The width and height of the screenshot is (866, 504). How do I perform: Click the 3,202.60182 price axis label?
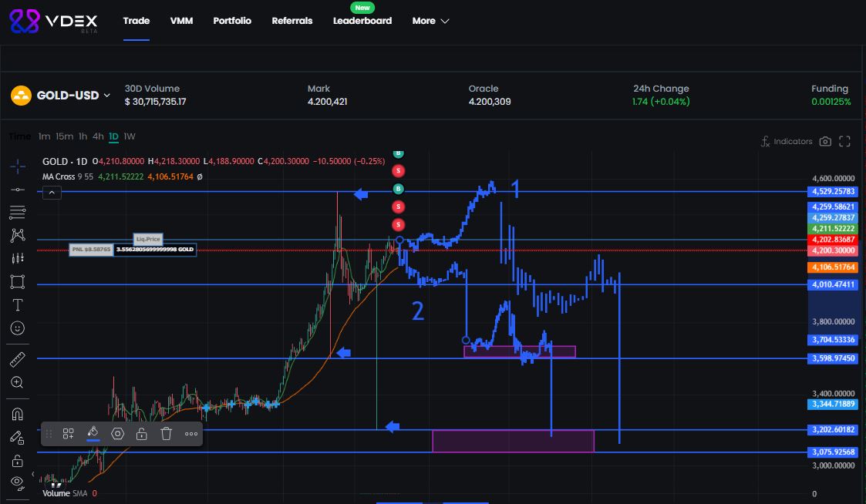click(x=833, y=429)
